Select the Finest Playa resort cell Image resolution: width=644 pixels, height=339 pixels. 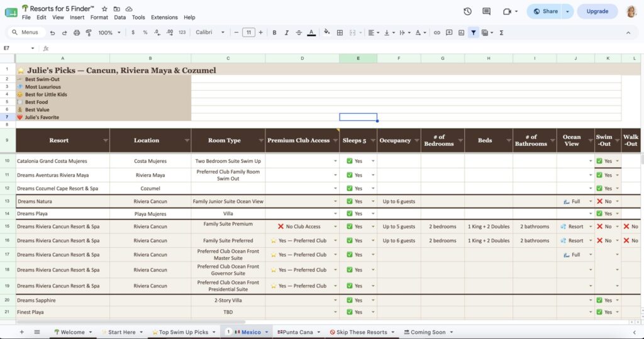(x=63, y=313)
